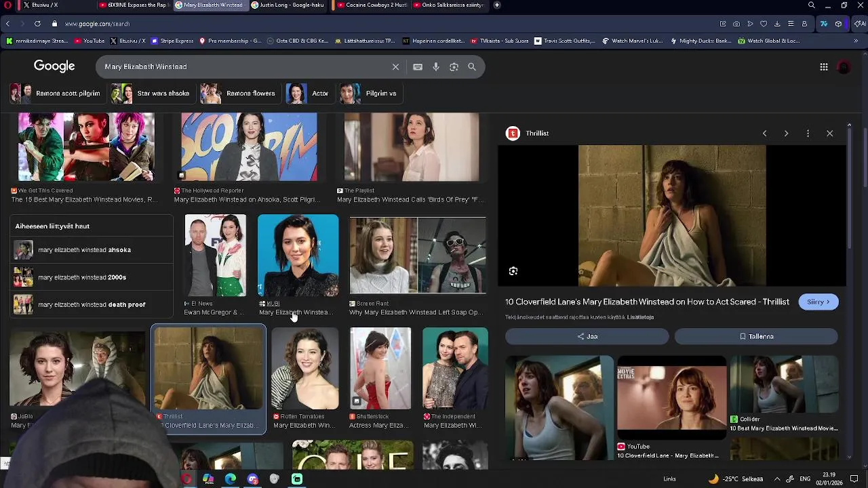Go to previous image in preview panel
The width and height of the screenshot is (868, 488).
click(764, 134)
